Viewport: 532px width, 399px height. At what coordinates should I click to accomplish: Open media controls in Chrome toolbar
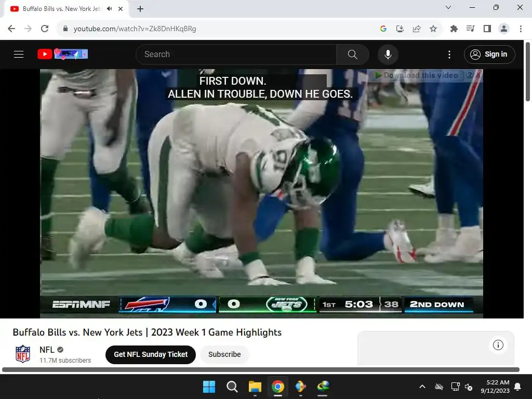pyautogui.click(x=471, y=29)
